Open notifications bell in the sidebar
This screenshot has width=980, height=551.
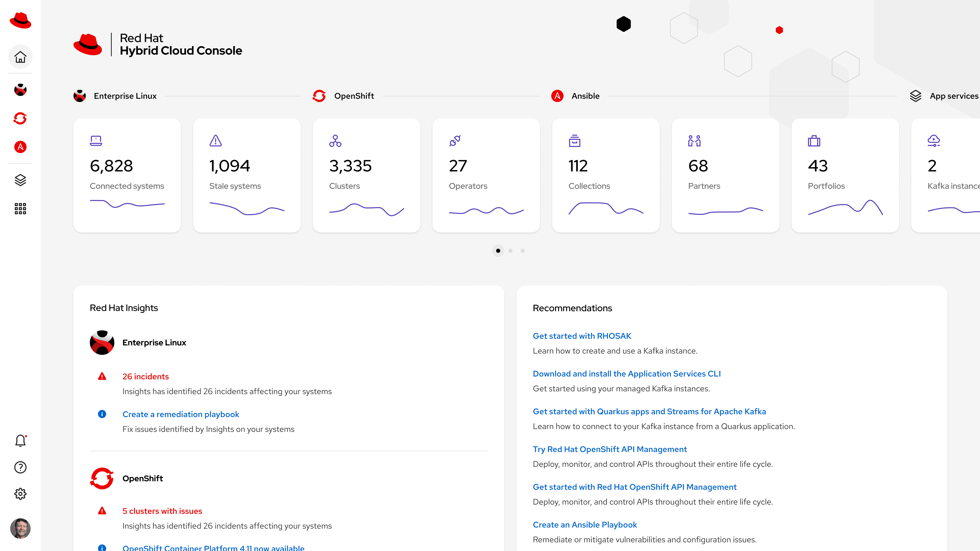[x=20, y=440]
